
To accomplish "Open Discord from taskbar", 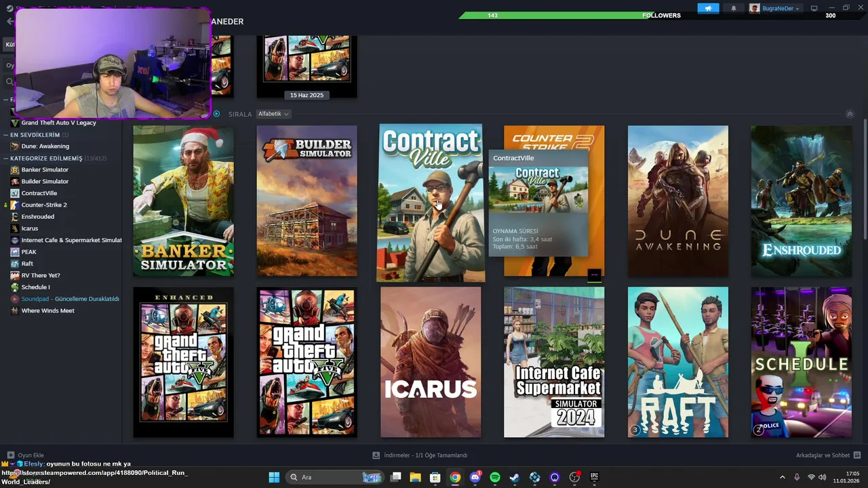I will [x=475, y=477].
